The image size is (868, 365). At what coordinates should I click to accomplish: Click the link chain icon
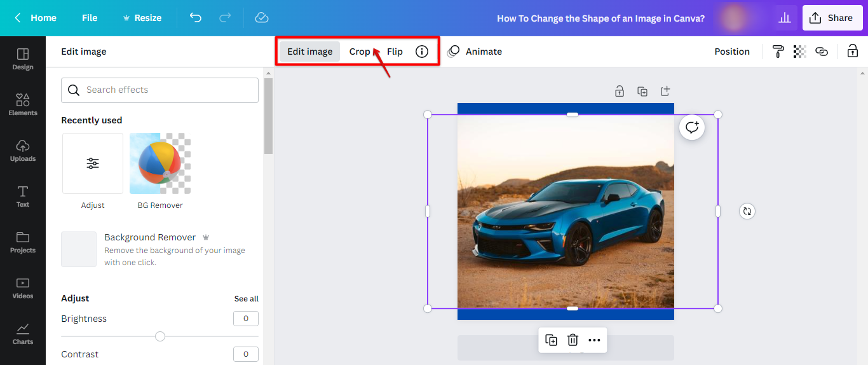(x=822, y=52)
